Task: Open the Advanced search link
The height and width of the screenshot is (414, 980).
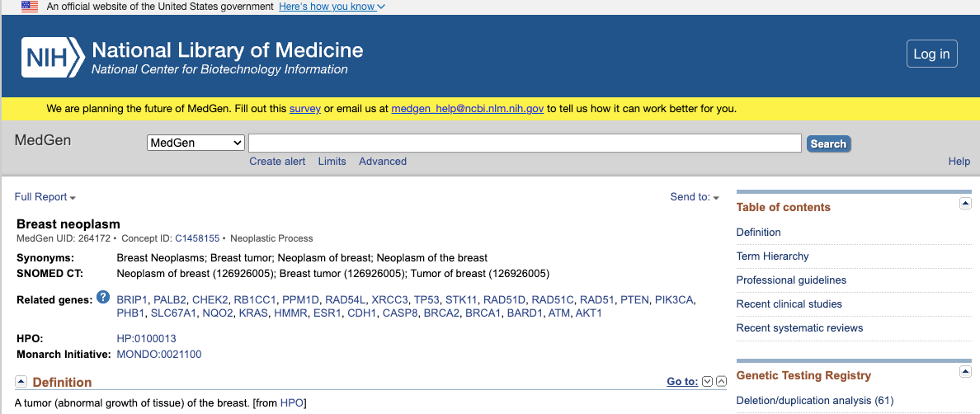Action: [x=382, y=162]
